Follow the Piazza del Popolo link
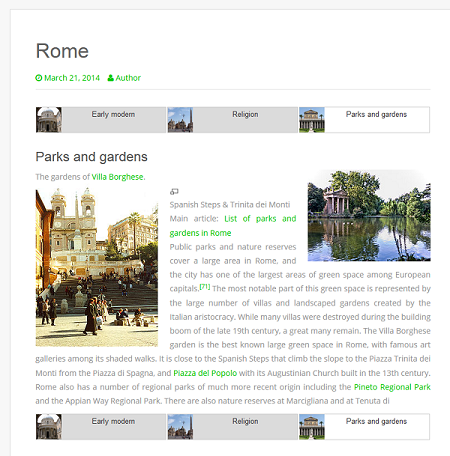 tap(205, 373)
